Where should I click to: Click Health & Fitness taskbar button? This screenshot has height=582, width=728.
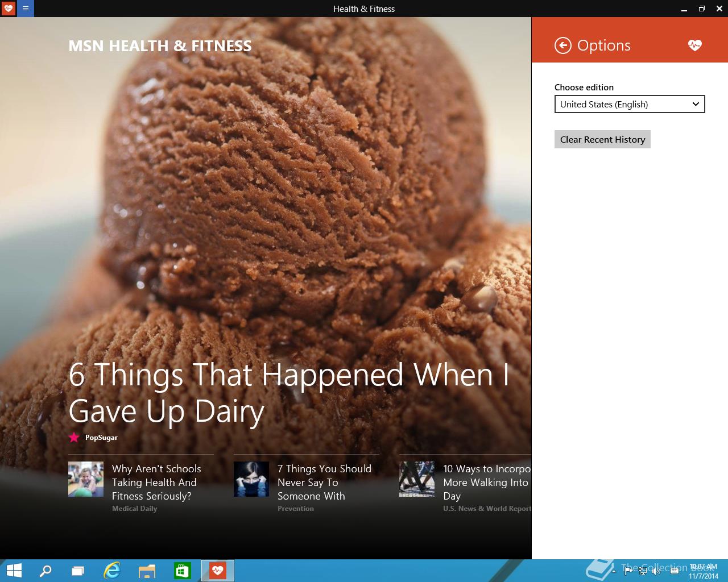(218, 571)
